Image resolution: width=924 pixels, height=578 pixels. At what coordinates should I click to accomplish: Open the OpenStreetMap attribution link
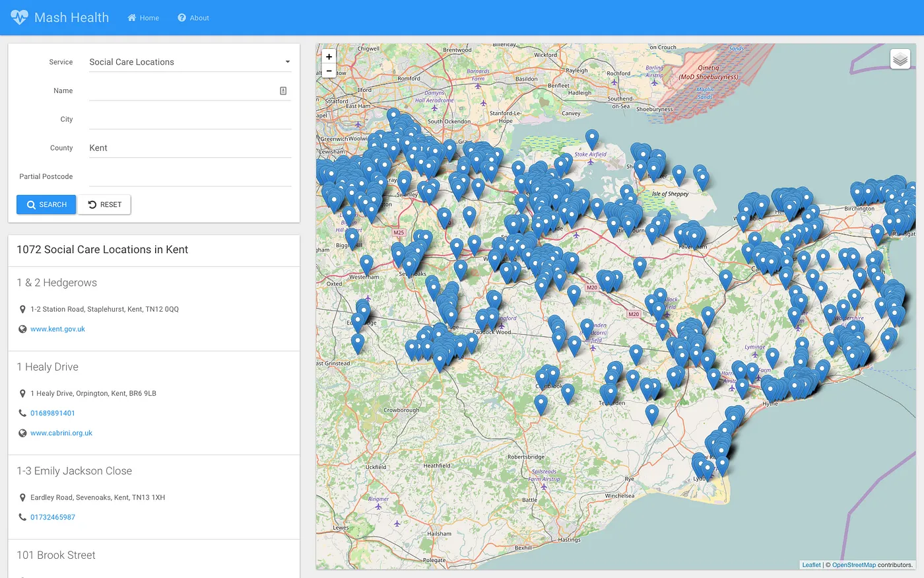(x=854, y=565)
